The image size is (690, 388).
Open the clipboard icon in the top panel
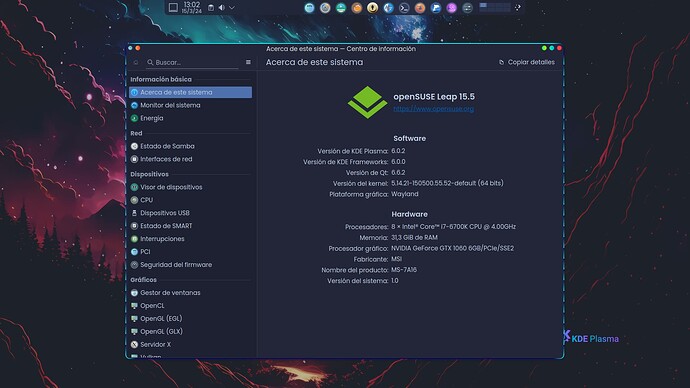coord(211,7)
